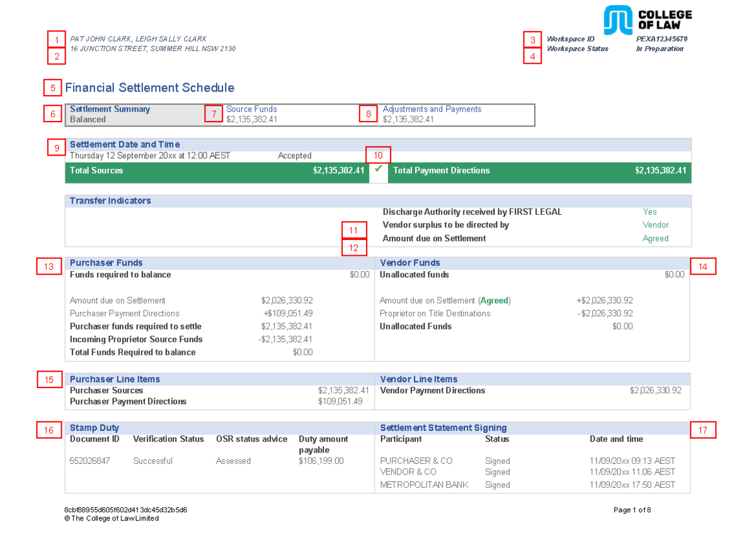Select the green Total Sources bar
The image size is (756, 535).
click(x=217, y=170)
